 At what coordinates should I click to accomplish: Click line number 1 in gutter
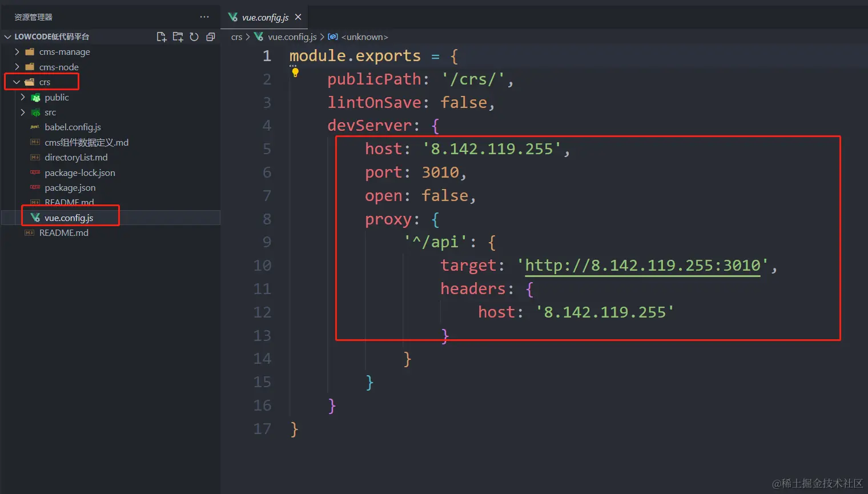[x=267, y=56]
